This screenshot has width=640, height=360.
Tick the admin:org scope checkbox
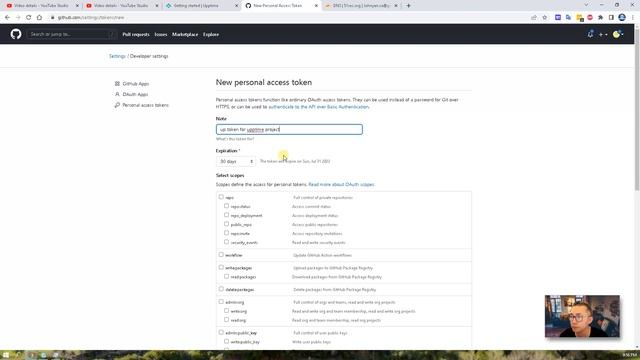point(221,301)
